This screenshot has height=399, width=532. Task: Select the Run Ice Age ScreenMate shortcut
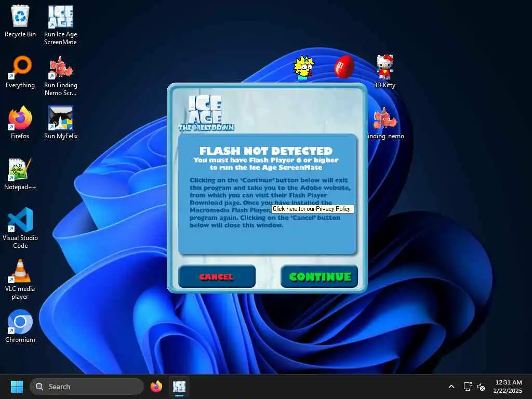click(x=60, y=25)
